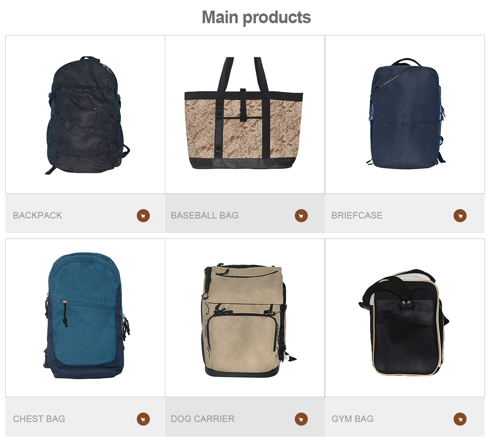The height and width of the screenshot is (448, 489).
Task: Click the cart icon next to BACKPACK
Action: tap(143, 216)
